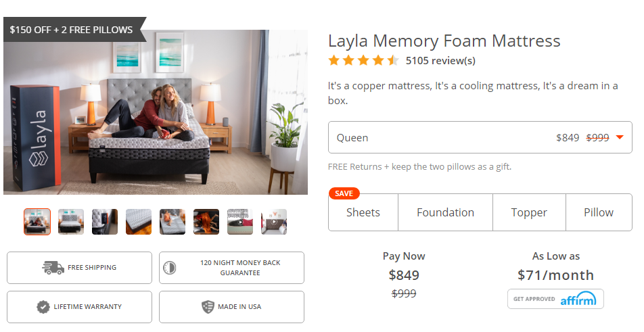Click the main product photo of the couple
Screen dimensions: 644x332
pos(156,112)
